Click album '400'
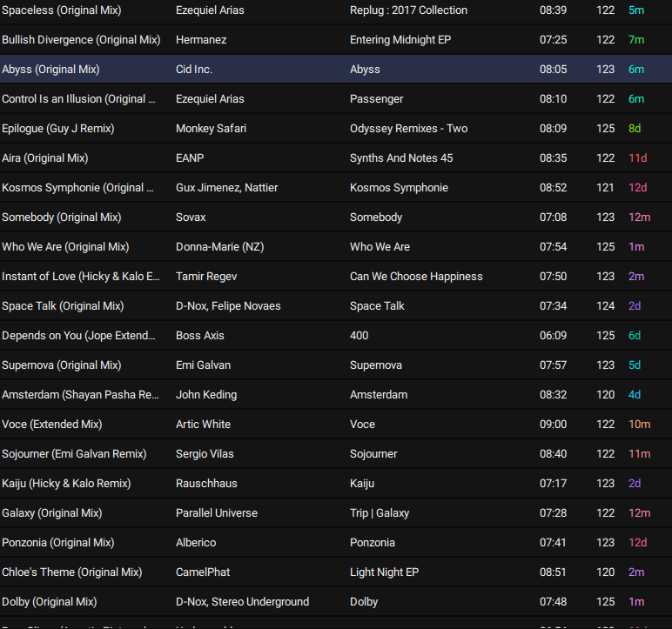Viewport: 672px width, 629px height. 359,336
